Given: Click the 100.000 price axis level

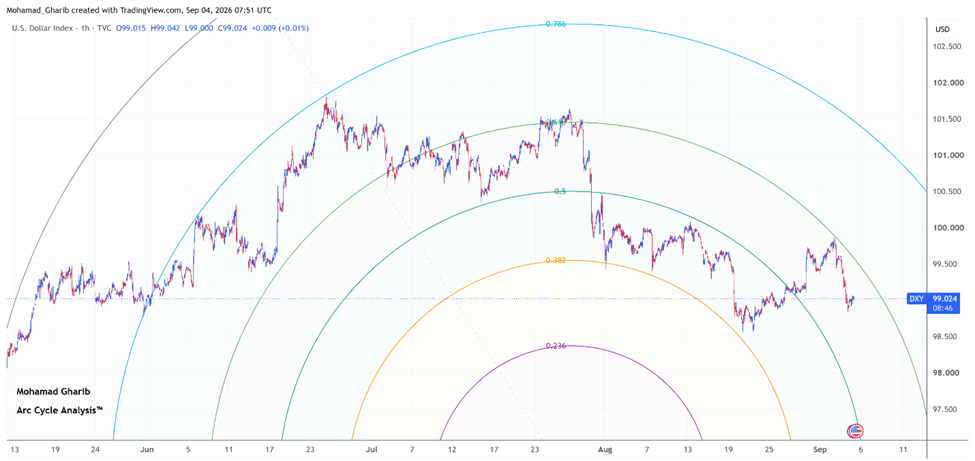Looking at the screenshot, I should (x=946, y=228).
